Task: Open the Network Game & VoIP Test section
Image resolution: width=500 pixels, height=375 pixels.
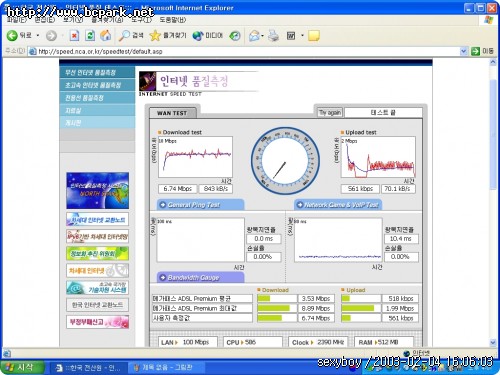Action: click(338, 205)
